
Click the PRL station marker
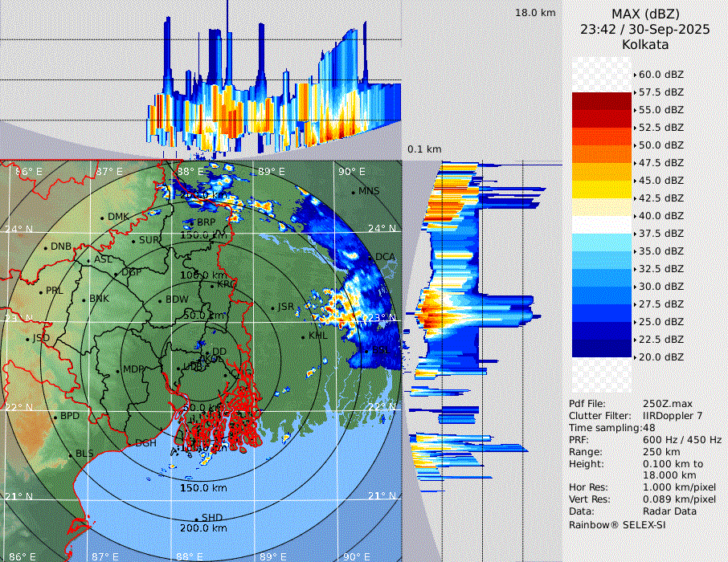[40, 291]
